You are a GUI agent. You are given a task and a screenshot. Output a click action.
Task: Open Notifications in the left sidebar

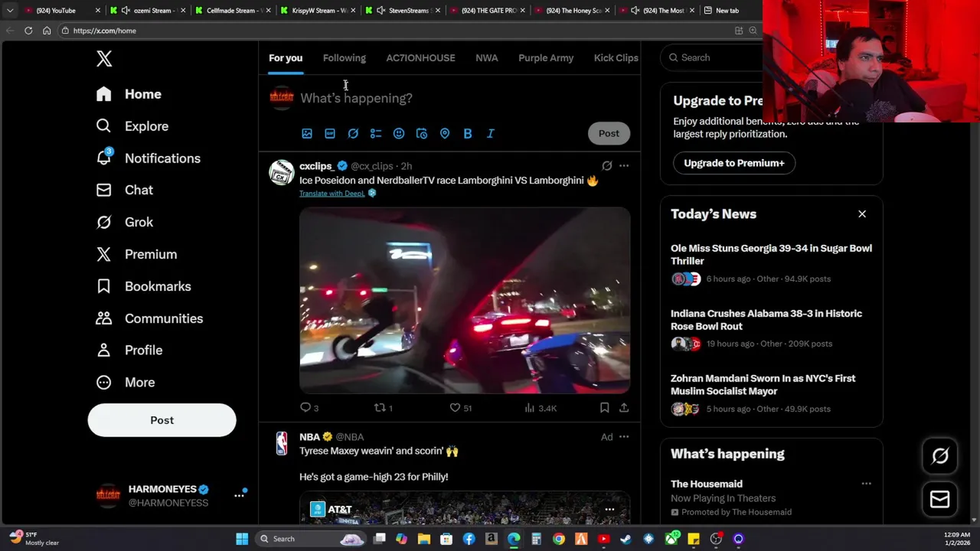tap(149, 158)
